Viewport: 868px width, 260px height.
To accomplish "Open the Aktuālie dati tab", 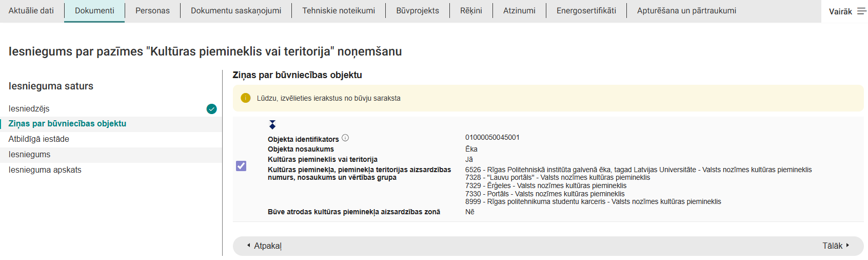I will tap(31, 11).
